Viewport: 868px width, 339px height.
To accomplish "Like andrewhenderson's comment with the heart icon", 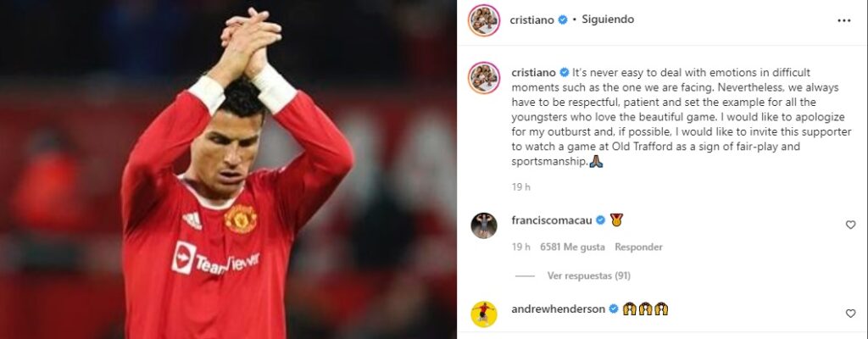I will tap(850, 314).
